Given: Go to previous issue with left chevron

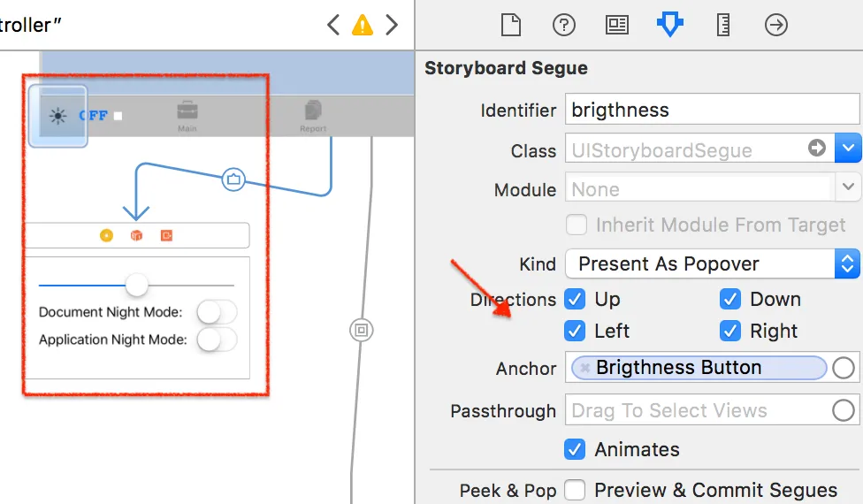Looking at the screenshot, I should (333, 25).
